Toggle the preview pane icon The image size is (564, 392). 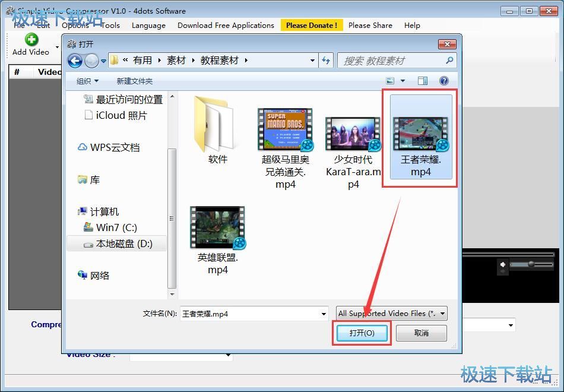[423, 81]
